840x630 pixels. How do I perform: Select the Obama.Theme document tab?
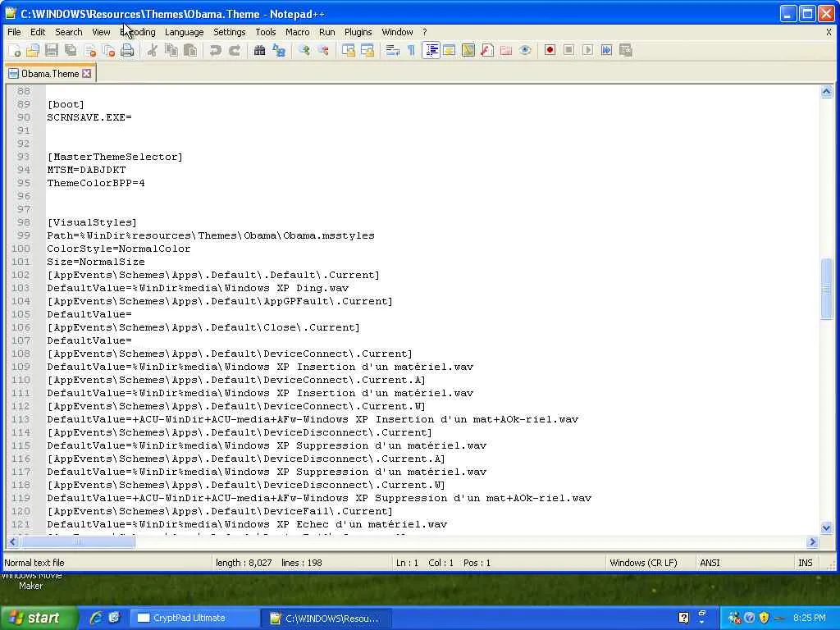[x=50, y=73]
